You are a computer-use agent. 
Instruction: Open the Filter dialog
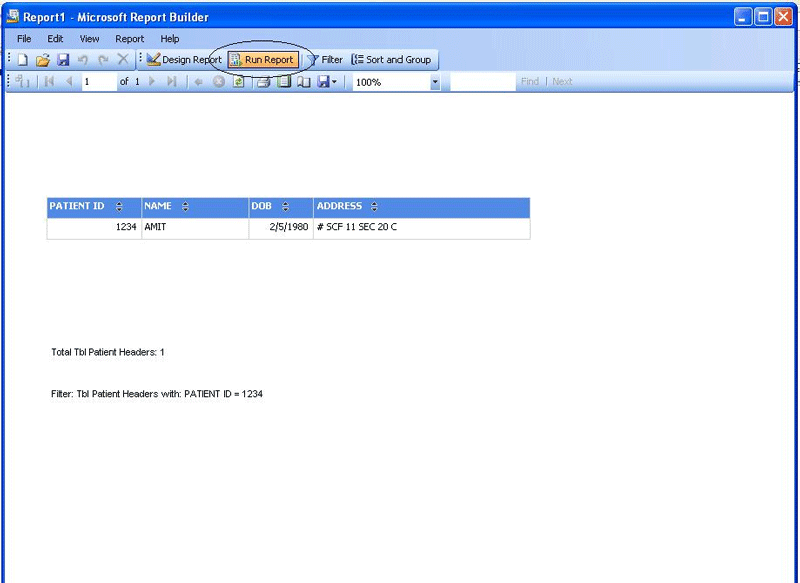(325, 60)
